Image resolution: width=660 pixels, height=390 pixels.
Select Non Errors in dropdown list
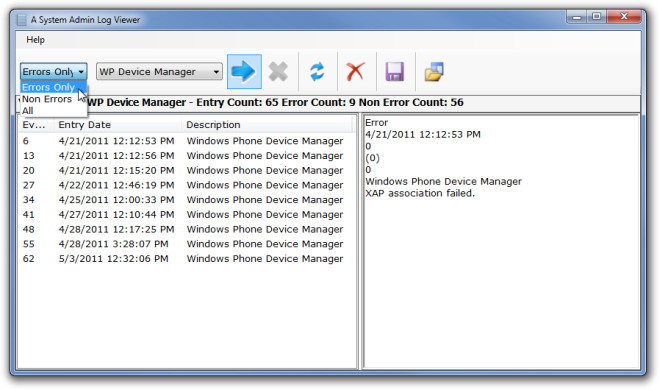click(x=53, y=99)
